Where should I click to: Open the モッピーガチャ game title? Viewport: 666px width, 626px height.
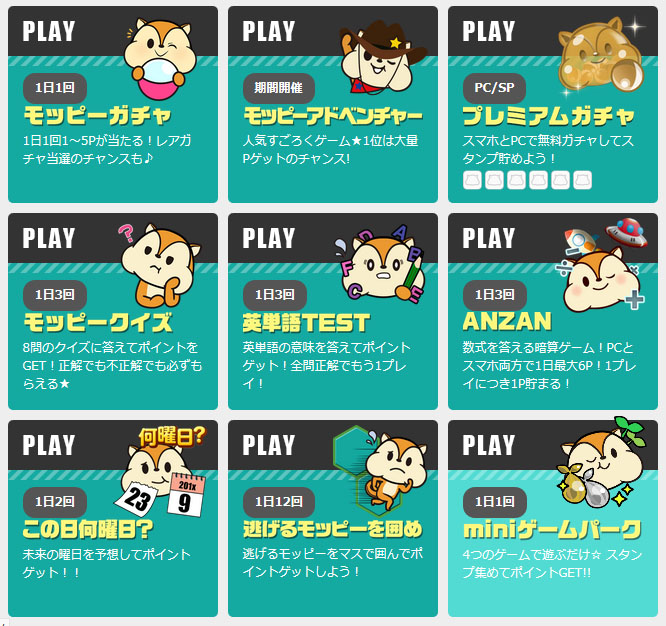tap(97, 115)
